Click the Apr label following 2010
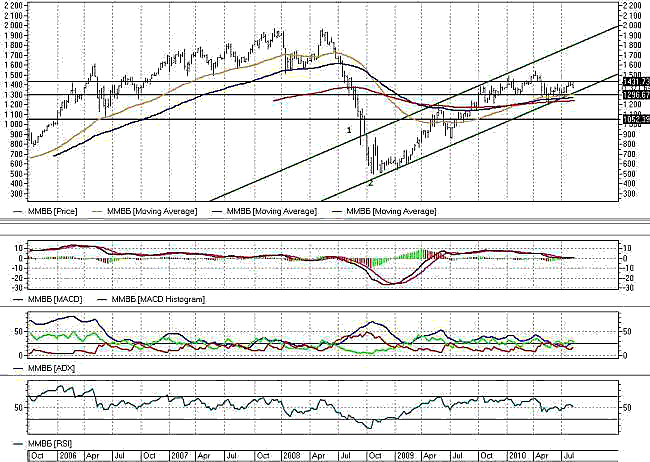This screenshot has height=462, width=650. (543, 456)
